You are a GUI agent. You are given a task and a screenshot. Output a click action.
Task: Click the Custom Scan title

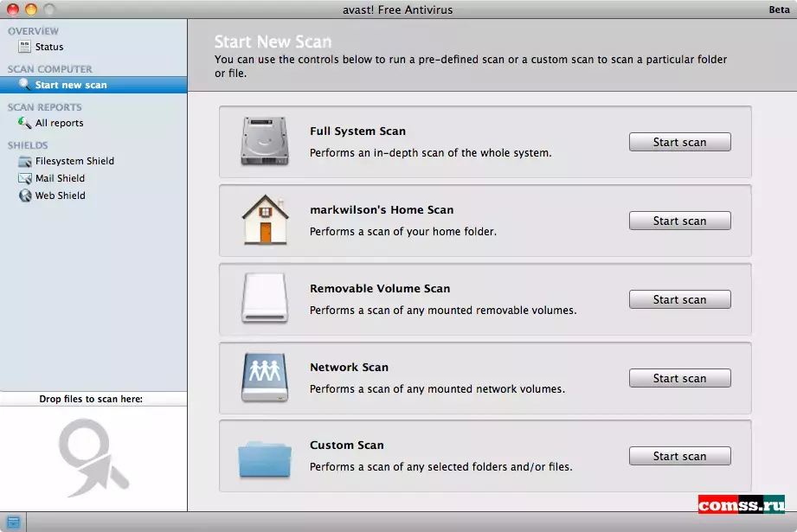pos(347,445)
